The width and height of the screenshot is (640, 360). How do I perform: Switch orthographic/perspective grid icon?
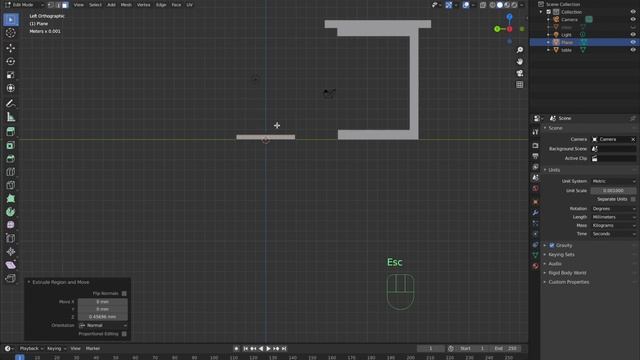coord(520,85)
